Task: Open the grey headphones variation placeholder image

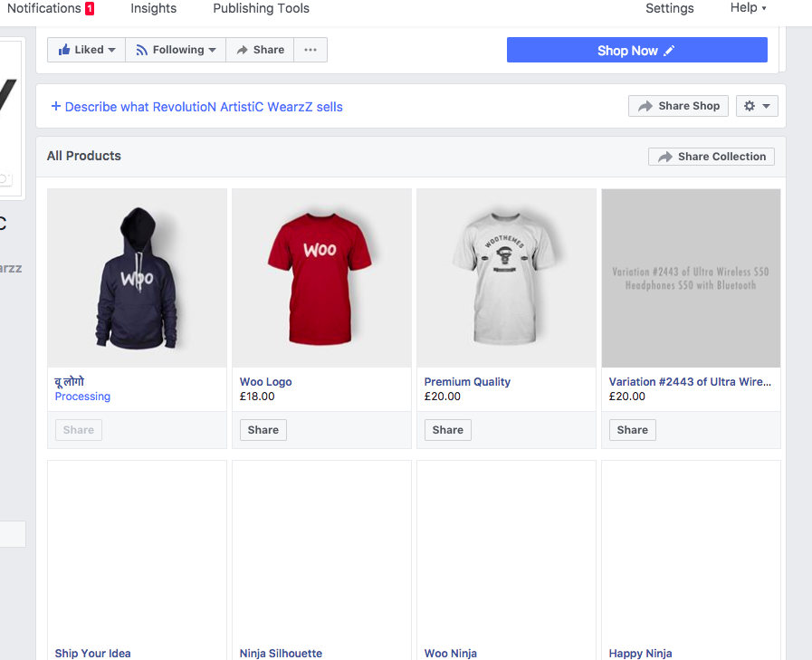Action: (691, 278)
